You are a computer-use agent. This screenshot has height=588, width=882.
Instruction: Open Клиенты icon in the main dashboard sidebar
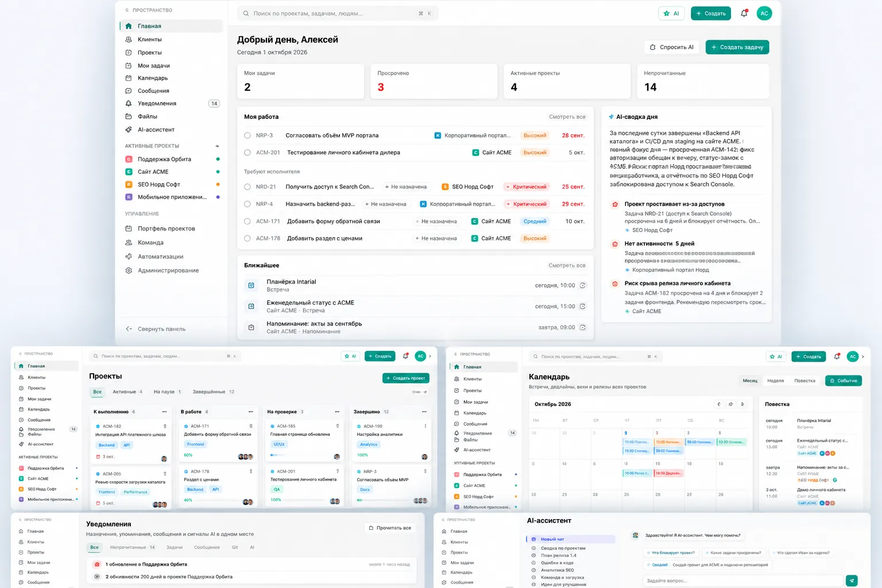tap(129, 40)
